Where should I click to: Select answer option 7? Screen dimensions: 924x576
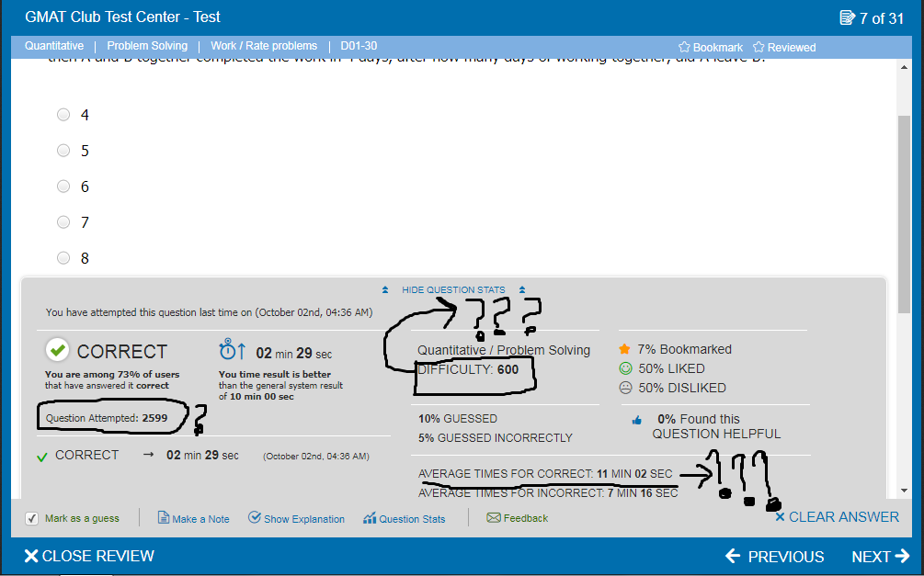(63, 221)
